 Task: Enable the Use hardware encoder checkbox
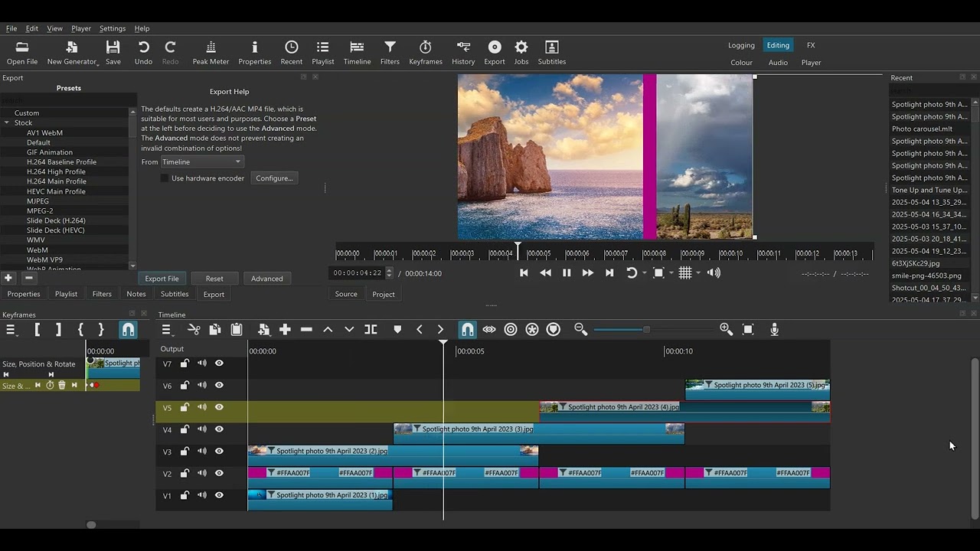tap(165, 178)
